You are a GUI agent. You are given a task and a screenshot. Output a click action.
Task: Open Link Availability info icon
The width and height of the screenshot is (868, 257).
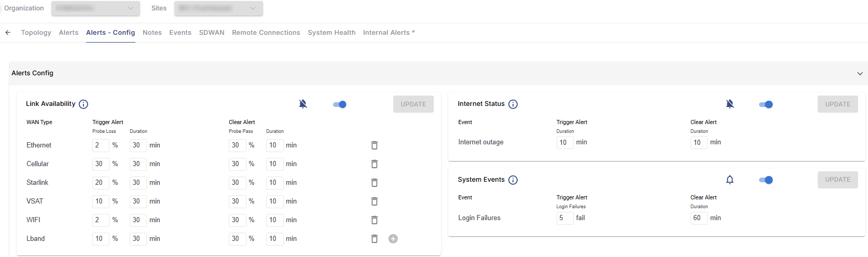coord(84,104)
